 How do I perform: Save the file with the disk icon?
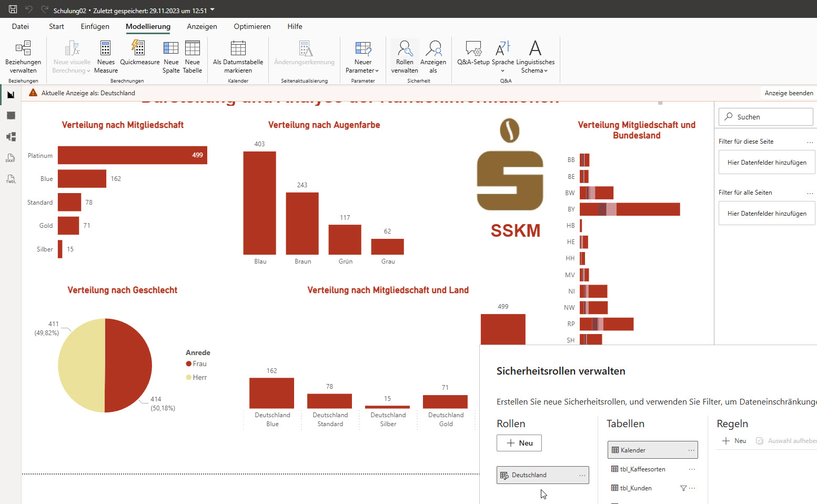pos(13,9)
